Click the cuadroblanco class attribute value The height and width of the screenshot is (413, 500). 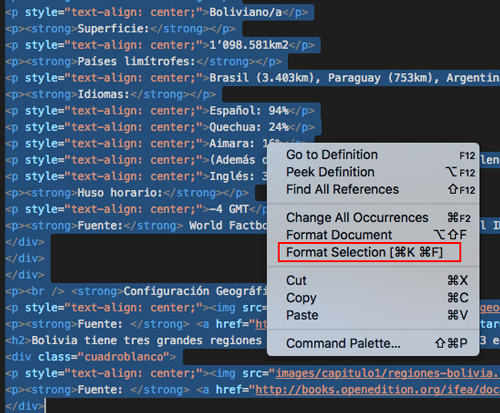(124, 357)
